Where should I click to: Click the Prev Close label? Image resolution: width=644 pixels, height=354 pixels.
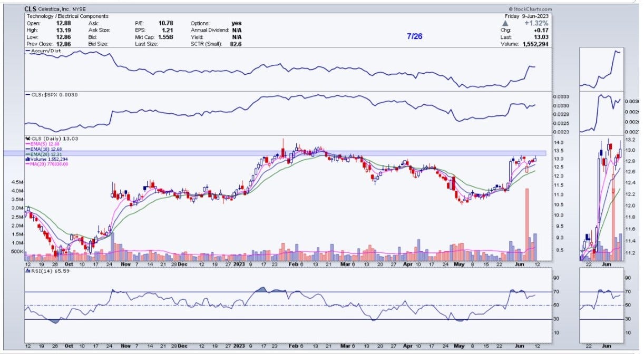40,44
